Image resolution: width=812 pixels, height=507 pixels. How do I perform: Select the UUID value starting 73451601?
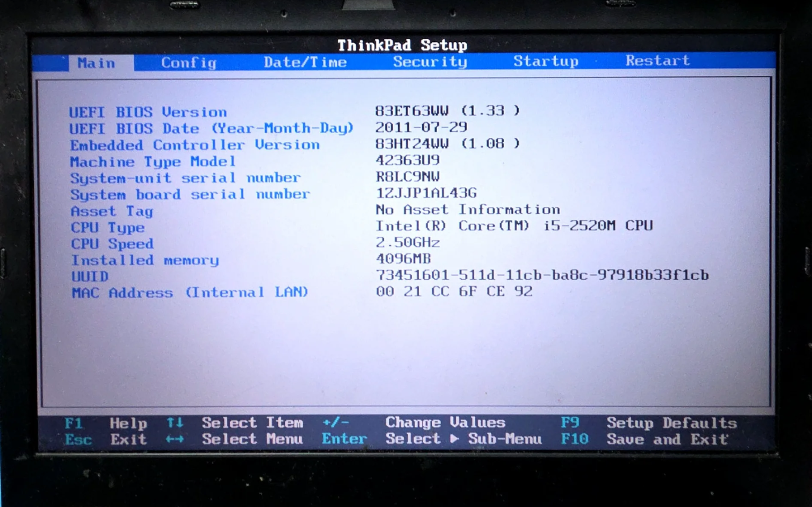point(542,275)
